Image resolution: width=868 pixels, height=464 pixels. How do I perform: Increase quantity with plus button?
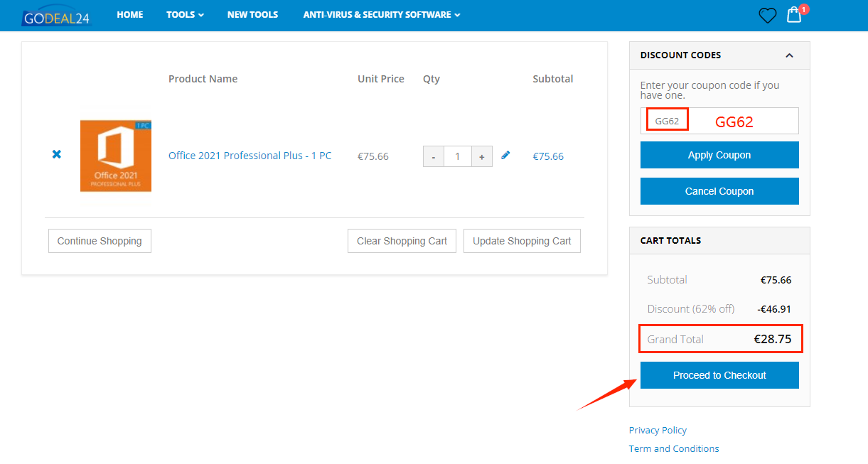[x=481, y=156]
